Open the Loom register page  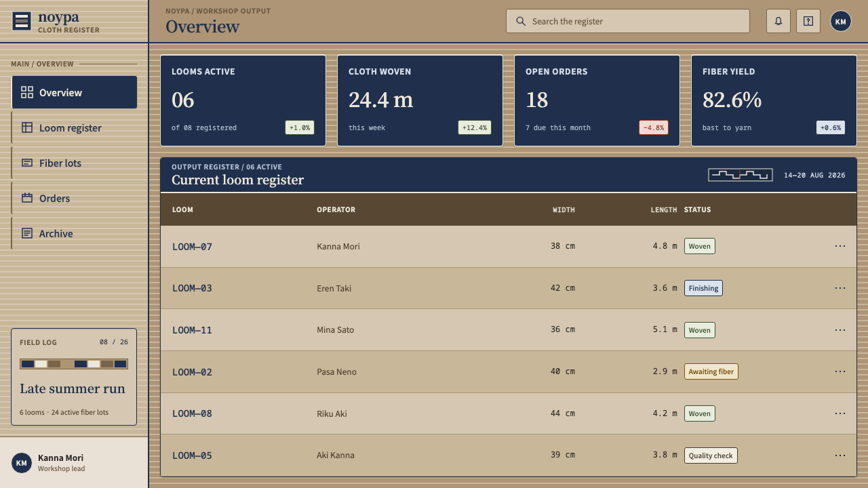(x=75, y=127)
